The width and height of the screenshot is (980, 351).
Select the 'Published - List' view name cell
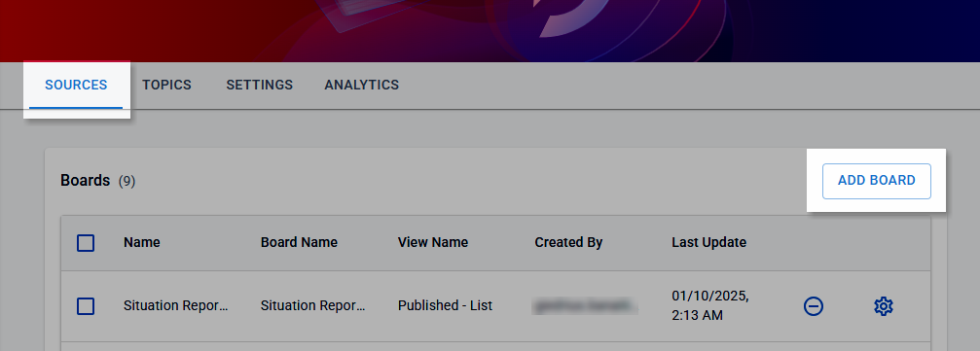point(445,305)
